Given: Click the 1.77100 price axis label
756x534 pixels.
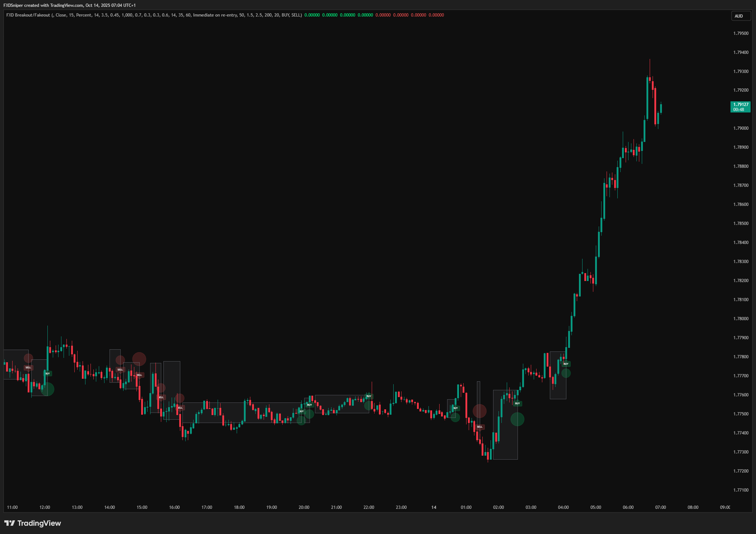Looking at the screenshot, I should coord(741,490).
